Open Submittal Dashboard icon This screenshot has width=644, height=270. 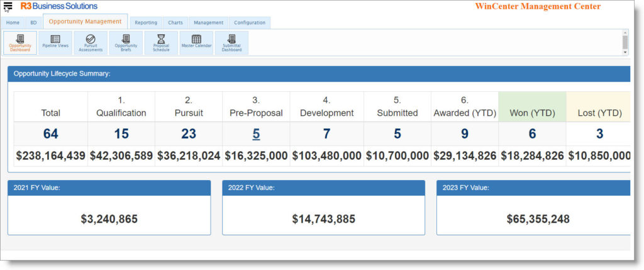pos(231,43)
